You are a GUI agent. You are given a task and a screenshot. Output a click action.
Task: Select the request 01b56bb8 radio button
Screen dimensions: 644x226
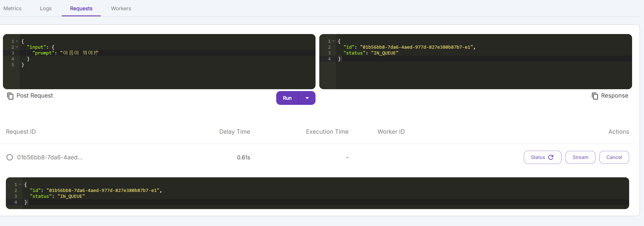pyautogui.click(x=9, y=157)
